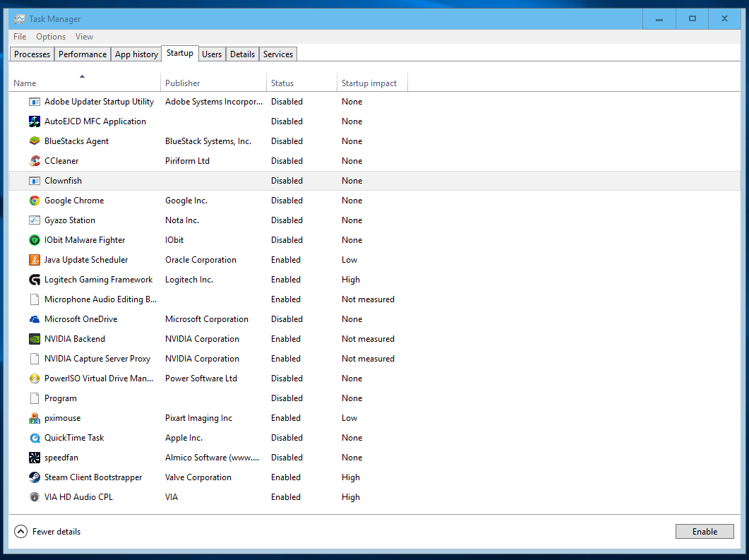Open the File menu
The width and height of the screenshot is (749, 560).
(20, 37)
